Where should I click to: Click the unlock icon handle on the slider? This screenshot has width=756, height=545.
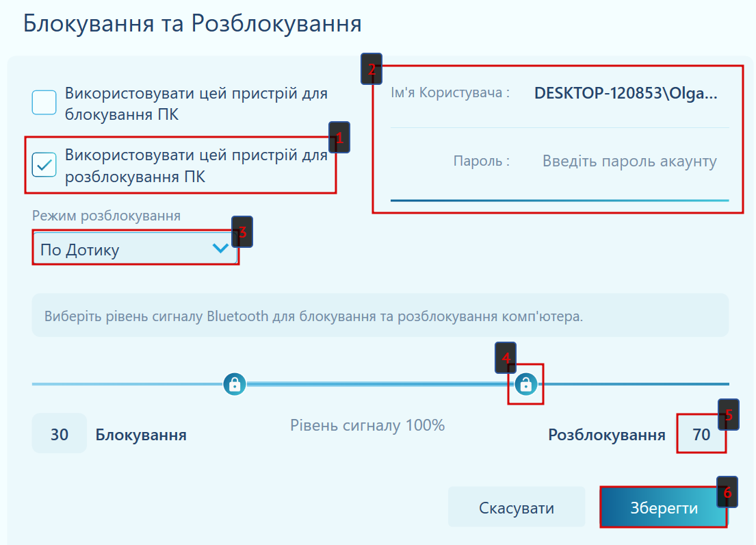tap(525, 384)
